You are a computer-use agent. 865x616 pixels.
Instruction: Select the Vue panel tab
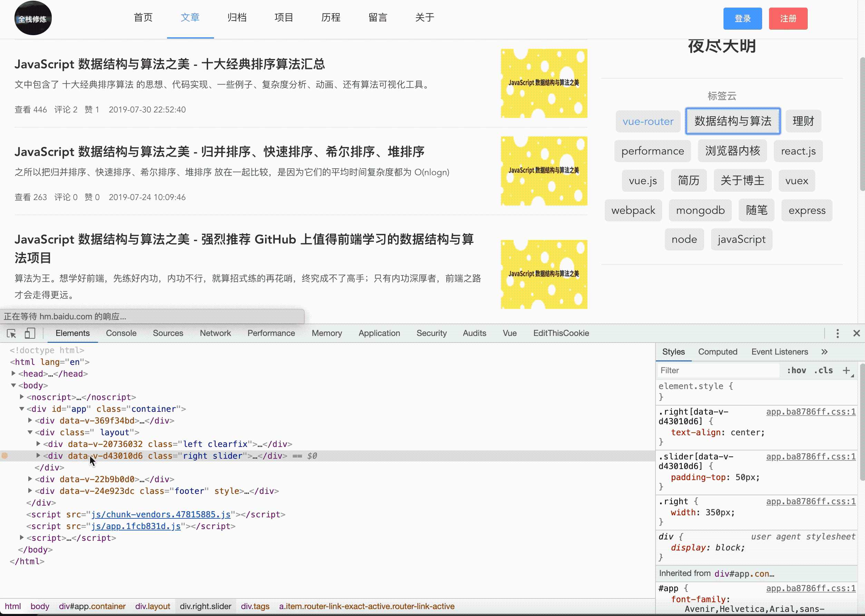(x=509, y=333)
